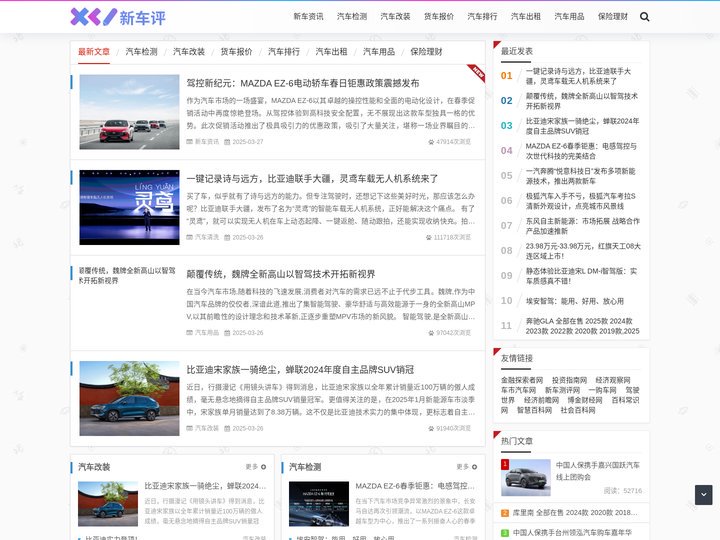The image size is (720, 540).
Task: Open 汽车用品 in top navigation
Action: click(569, 17)
